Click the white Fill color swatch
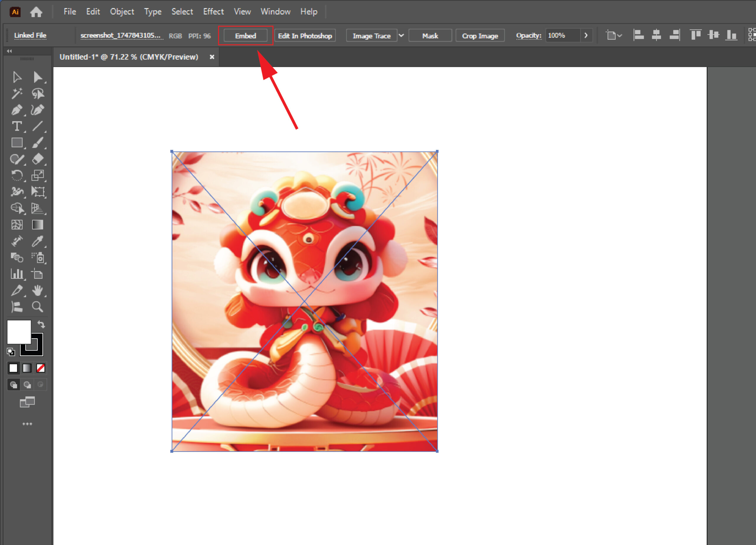The width and height of the screenshot is (756, 545). [19, 332]
